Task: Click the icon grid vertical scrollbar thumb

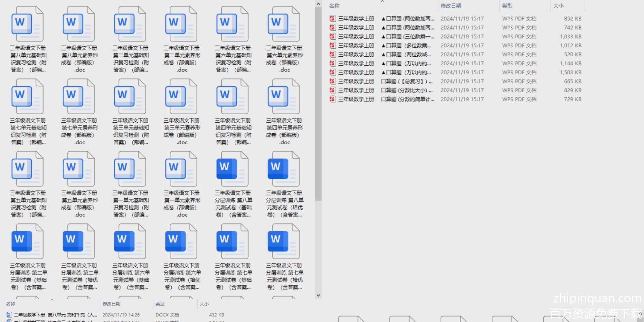Action: (318, 103)
